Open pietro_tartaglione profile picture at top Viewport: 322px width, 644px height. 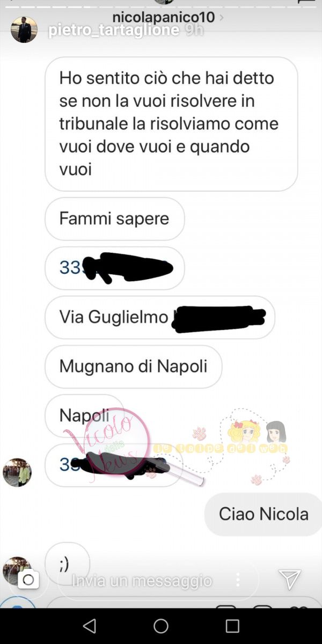tap(24, 30)
